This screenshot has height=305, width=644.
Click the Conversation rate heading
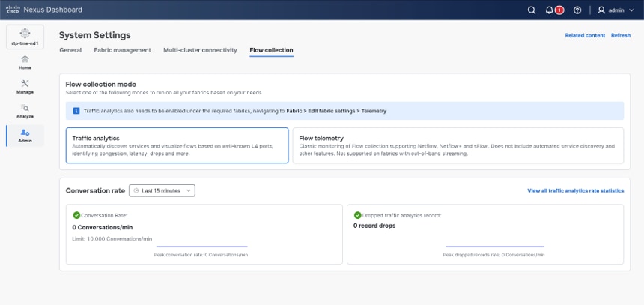click(95, 191)
